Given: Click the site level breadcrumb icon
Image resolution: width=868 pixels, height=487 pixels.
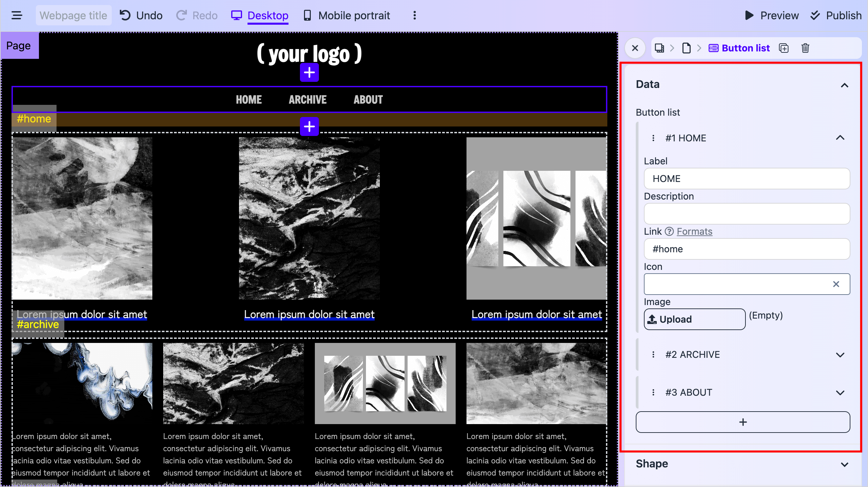Looking at the screenshot, I should [659, 48].
